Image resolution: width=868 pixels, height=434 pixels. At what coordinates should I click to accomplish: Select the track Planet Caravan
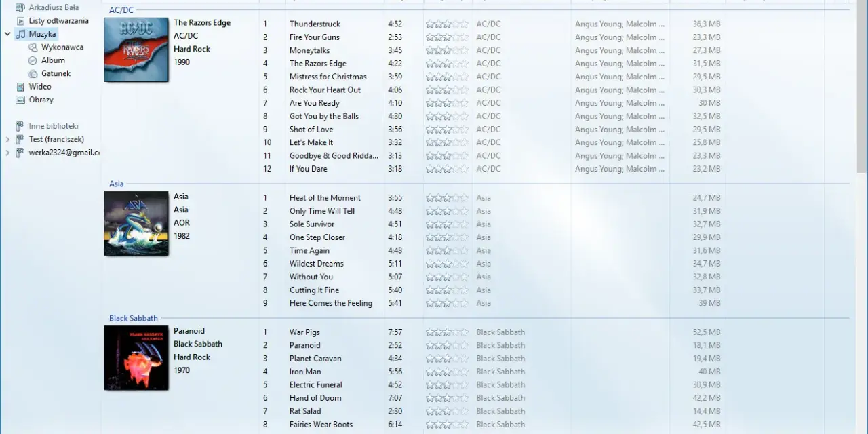[x=315, y=359]
